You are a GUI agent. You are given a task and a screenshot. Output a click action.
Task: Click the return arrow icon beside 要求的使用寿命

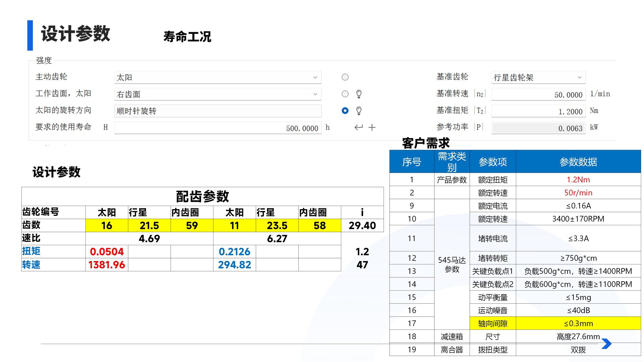pyautogui.click(x=358, y=127)
